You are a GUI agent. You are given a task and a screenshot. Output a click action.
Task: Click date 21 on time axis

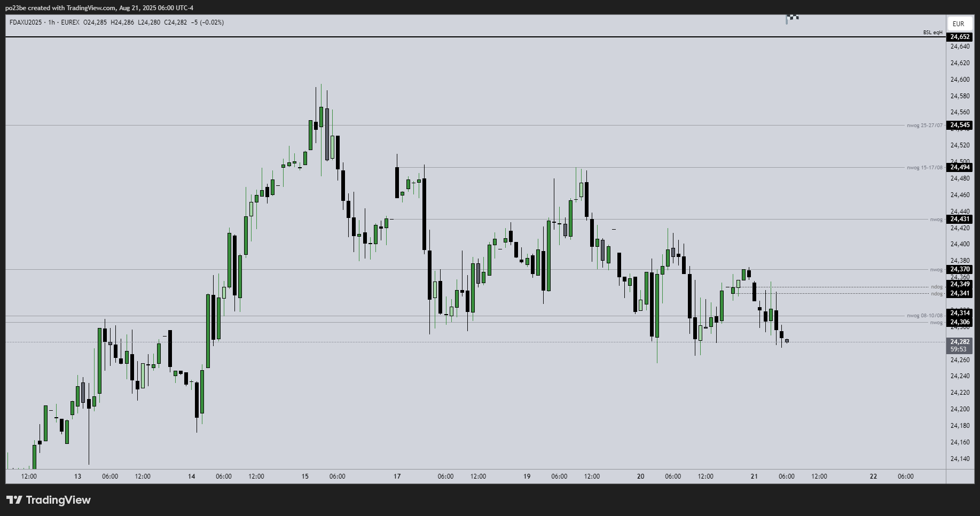pyautogui.click(x=754, y=476)
